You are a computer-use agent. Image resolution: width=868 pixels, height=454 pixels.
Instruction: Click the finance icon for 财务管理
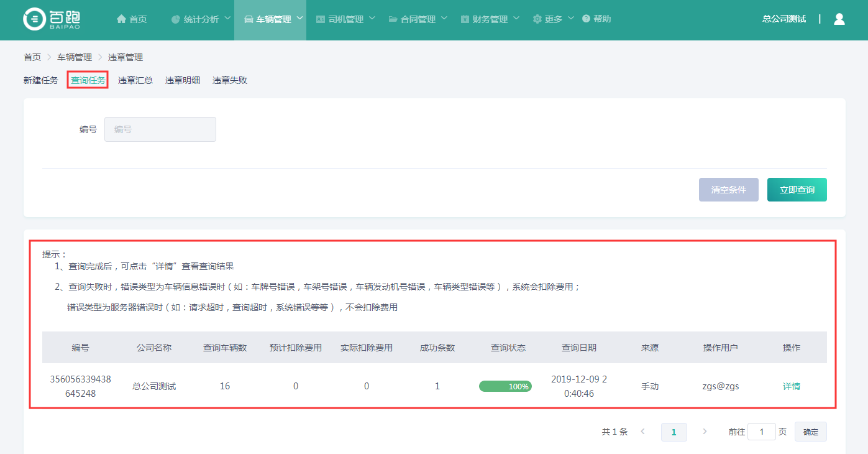pos(465,19)
